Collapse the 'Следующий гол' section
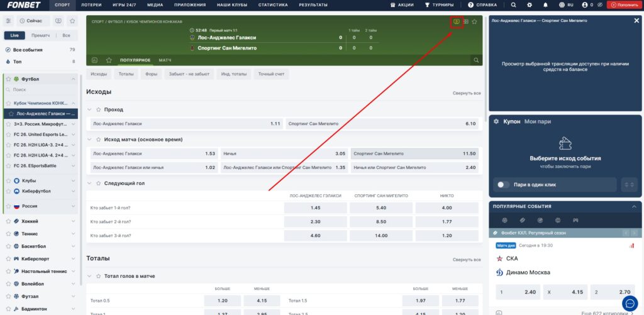This screenshot has height=315, width=644. tap(90, 183)
